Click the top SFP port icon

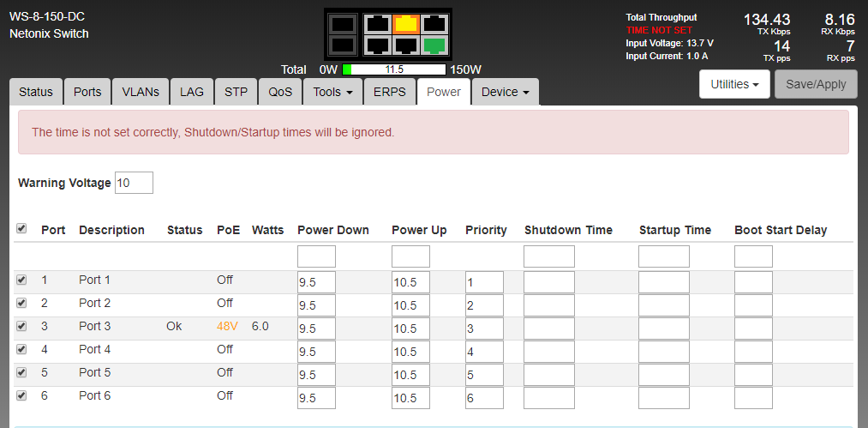click(342, 24)
